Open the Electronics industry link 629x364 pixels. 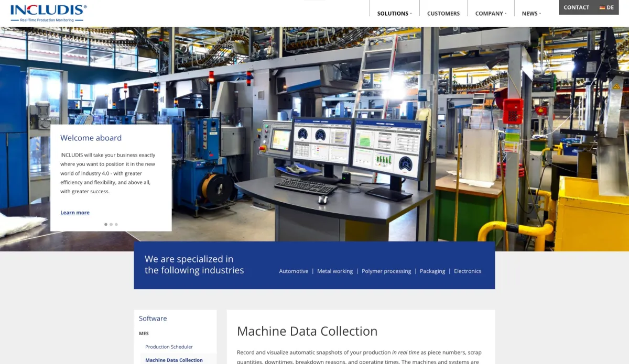click(x=468, y=271)
